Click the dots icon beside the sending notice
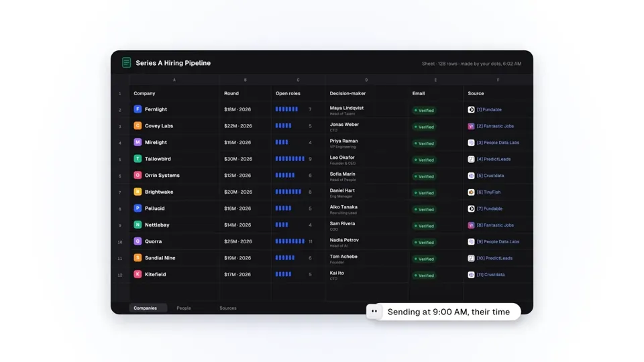This screenshot has width=644, height=362. (374, 312)
